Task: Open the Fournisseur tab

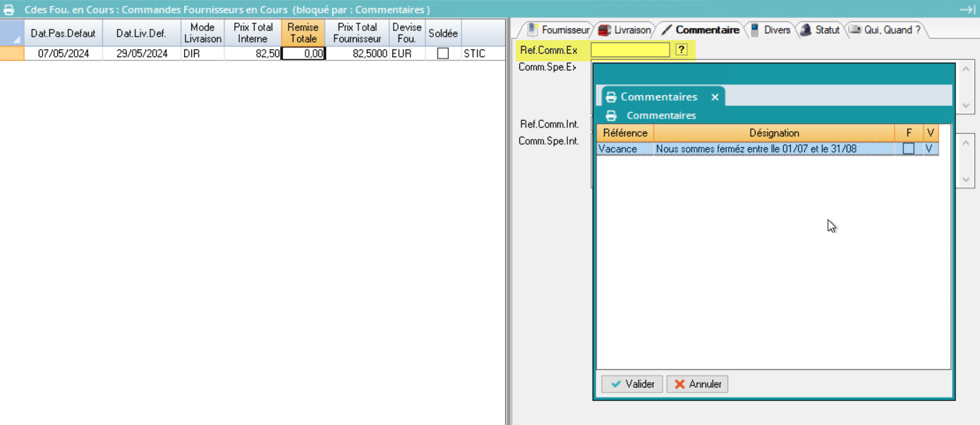Action: (558, 30)
